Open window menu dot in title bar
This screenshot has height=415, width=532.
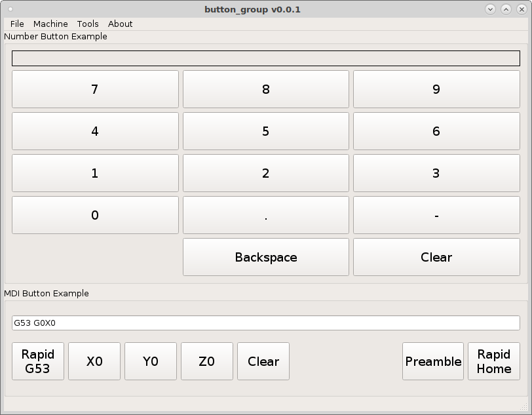[x=10, y=10]
